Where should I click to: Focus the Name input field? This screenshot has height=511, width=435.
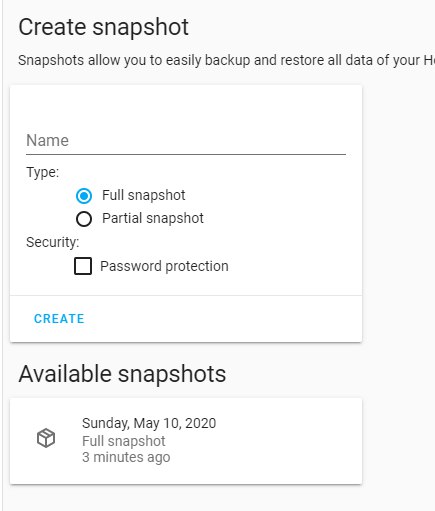(x=186, y=141)
